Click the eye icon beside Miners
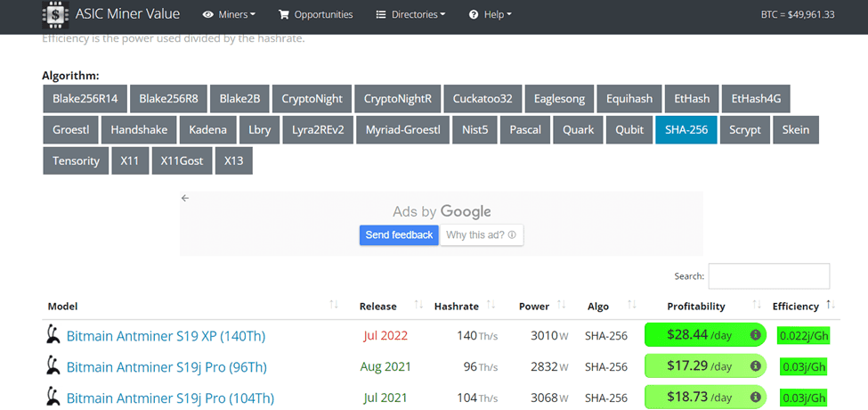Image resolution: width=868 pixels, height=410 pixels. [x=208, y=15]
